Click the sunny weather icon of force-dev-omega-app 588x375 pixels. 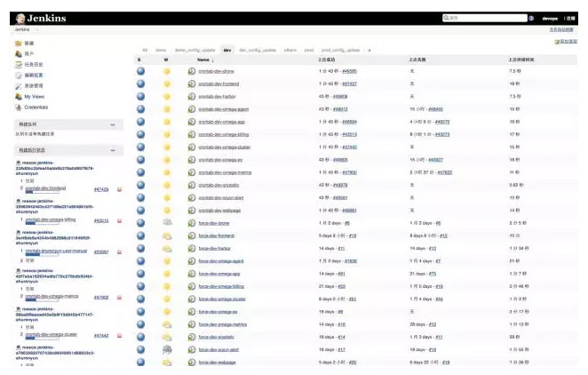167,274
